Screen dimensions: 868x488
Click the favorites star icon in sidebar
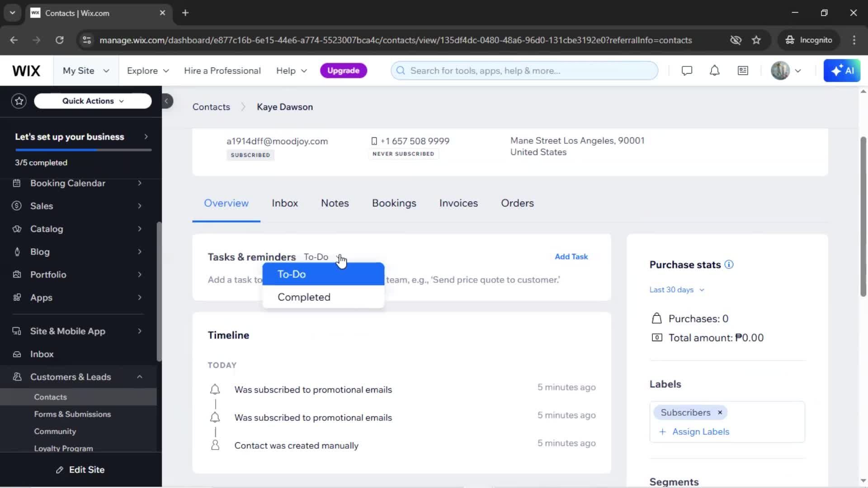coord(19,101)
